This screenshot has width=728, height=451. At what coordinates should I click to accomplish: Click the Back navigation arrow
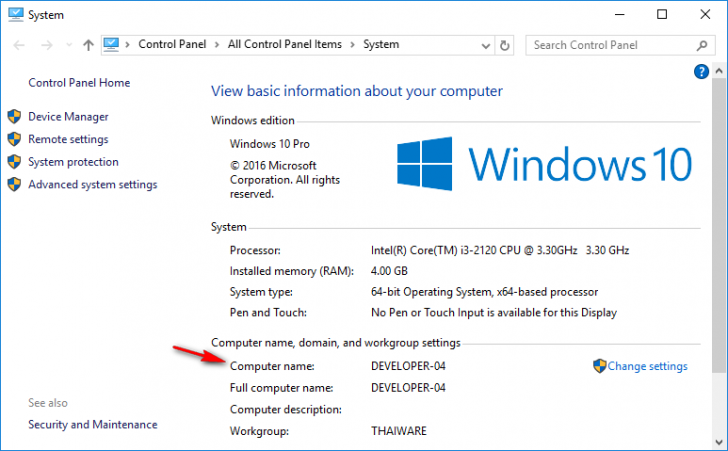click(19, 45)
